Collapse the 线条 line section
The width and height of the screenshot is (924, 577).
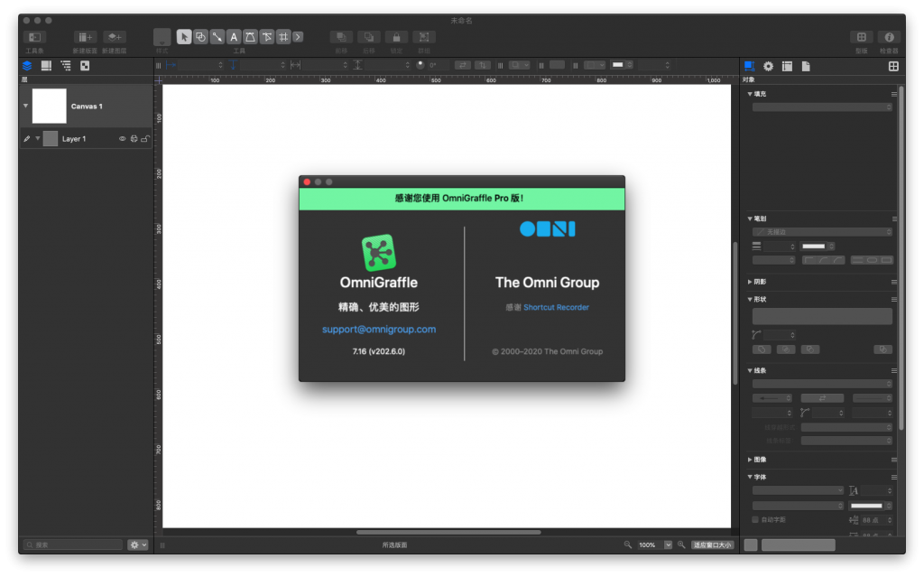coord(750,371)
